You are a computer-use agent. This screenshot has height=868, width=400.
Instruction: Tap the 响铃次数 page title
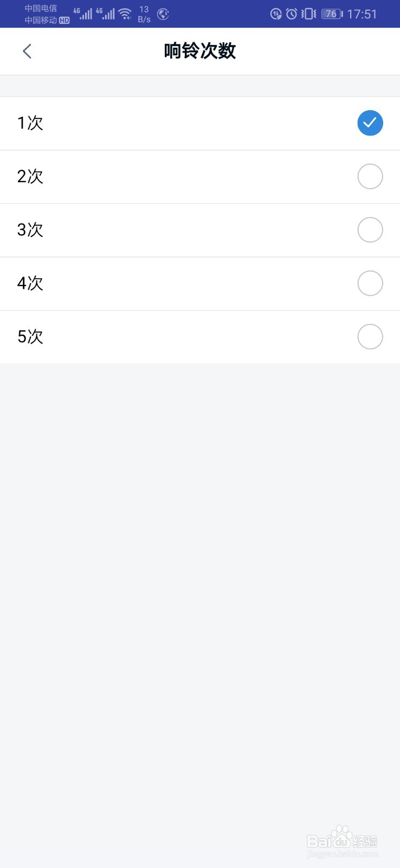pos(200,51)
